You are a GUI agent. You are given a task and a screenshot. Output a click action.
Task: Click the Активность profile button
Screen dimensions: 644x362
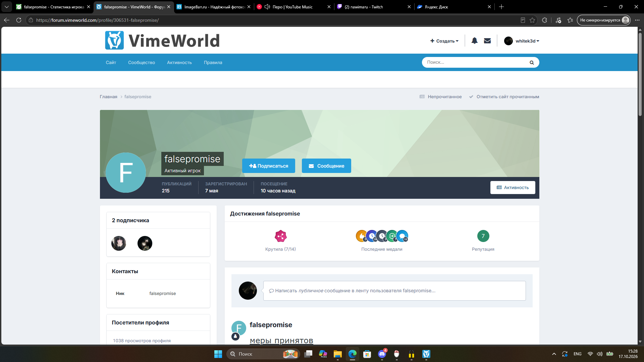click(x=513, y=187)
